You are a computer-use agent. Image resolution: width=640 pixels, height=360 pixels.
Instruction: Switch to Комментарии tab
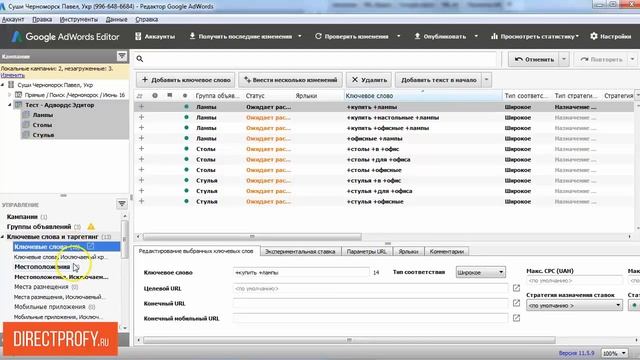tap(447, 251)
